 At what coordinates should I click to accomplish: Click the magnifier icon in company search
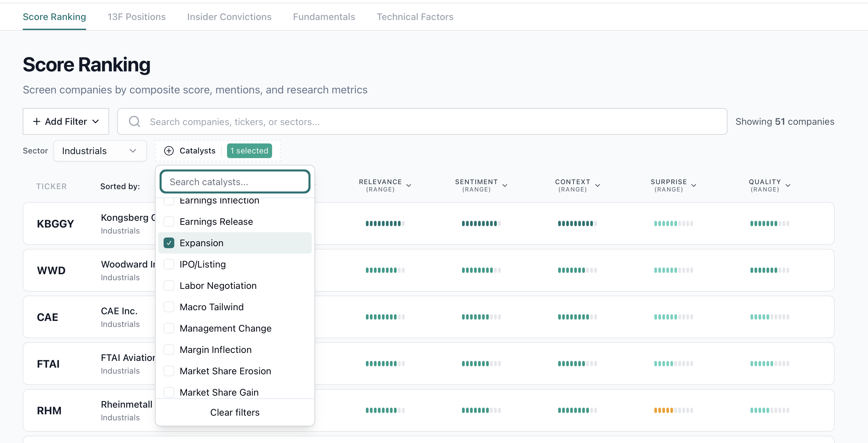tap(135, 121)
